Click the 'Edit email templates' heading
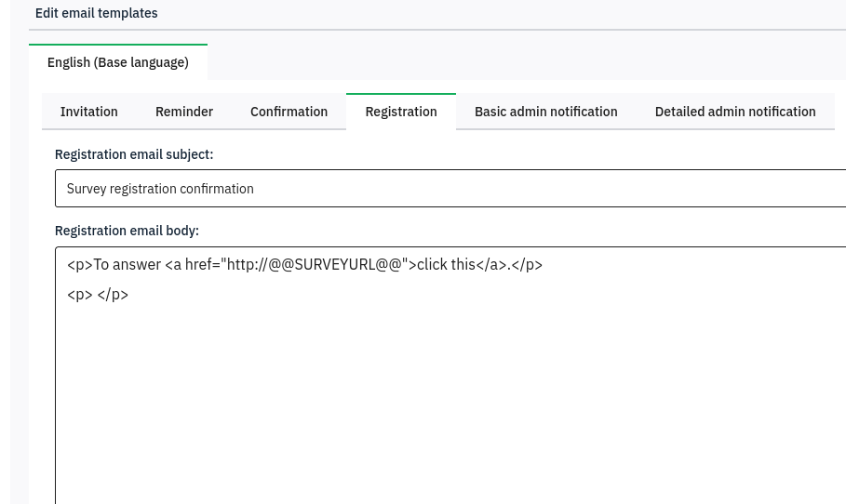Image resolution: width=846 pixels, height=504 pixels. 97,13
